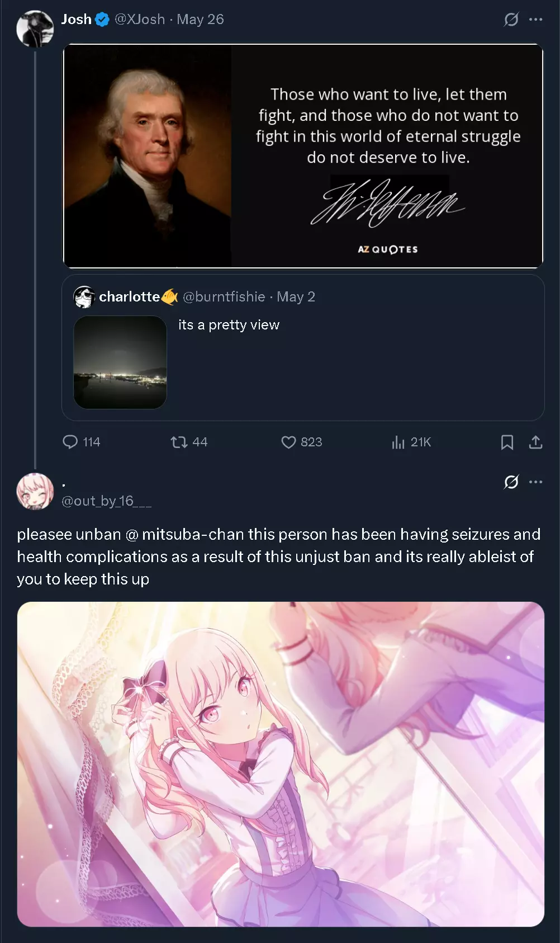560x943 pixels.
Task: Repost the post with 44 reposts
Action: tap(189, 442)
